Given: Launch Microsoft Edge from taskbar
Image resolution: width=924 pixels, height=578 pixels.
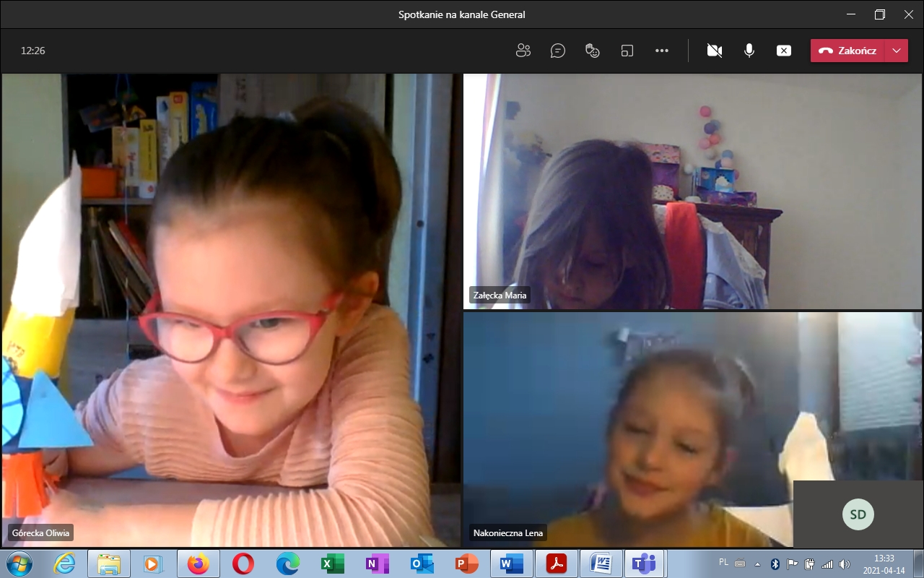Looking at the screenshot, I should [288, 564].
